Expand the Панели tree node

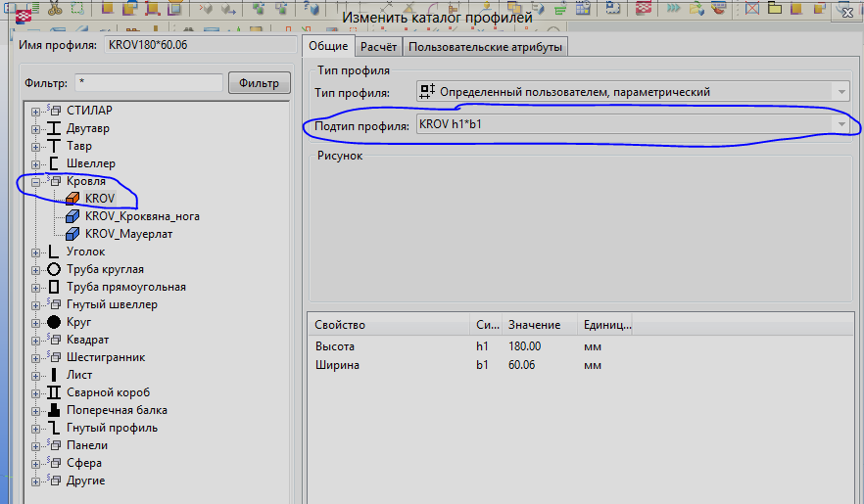pos(36,446)
